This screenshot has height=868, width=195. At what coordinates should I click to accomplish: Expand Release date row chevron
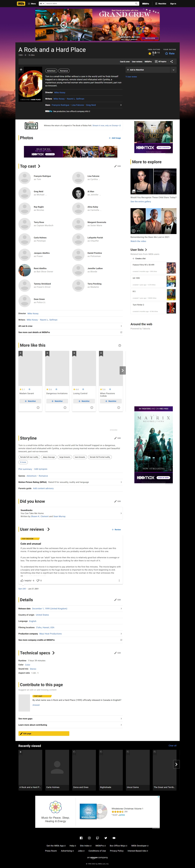click(x=121, y=609)
